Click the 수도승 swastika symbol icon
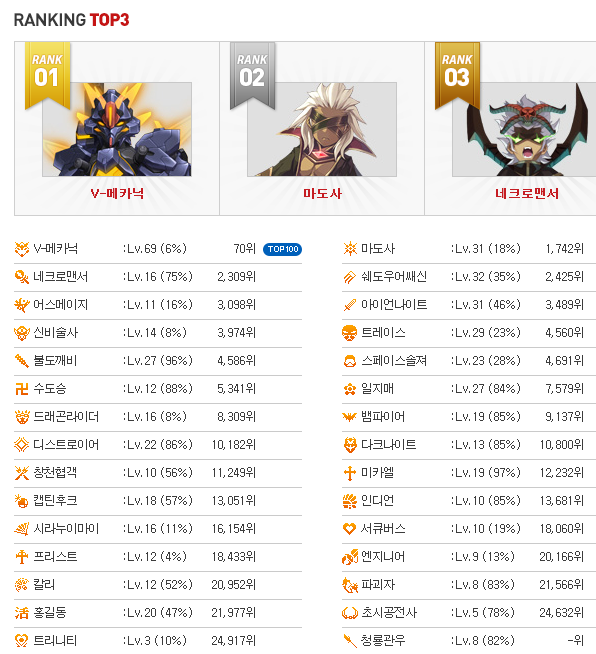The width and height of the screenshot is (596, 654). (x=22, y=389)
